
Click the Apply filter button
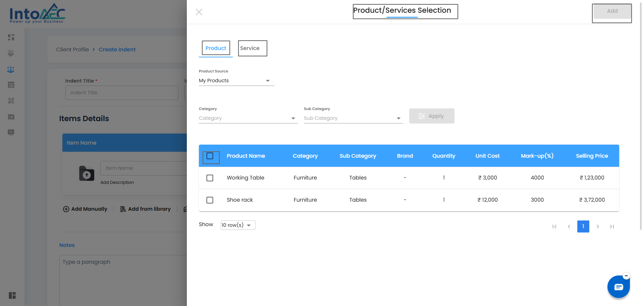(x=431, y=116)
